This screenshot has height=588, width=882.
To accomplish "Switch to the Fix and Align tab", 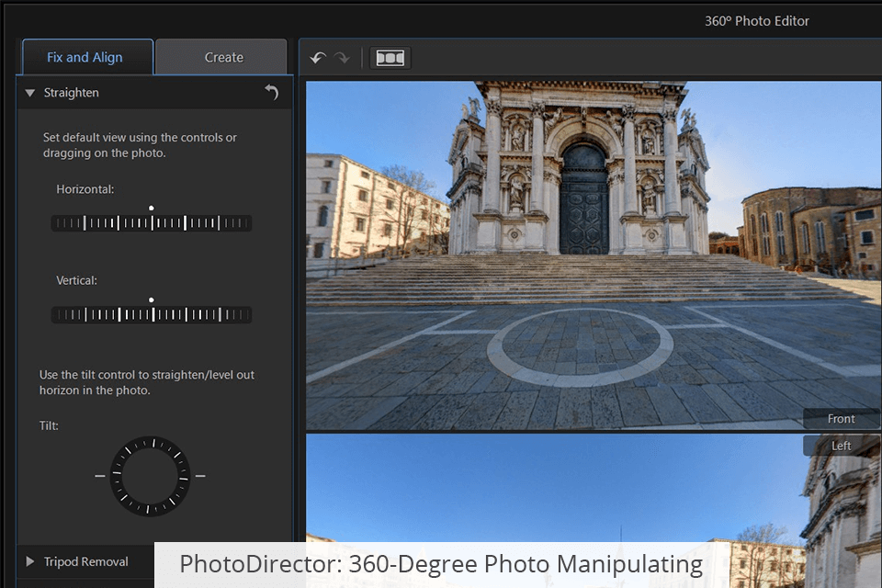I will pos(85,57).
